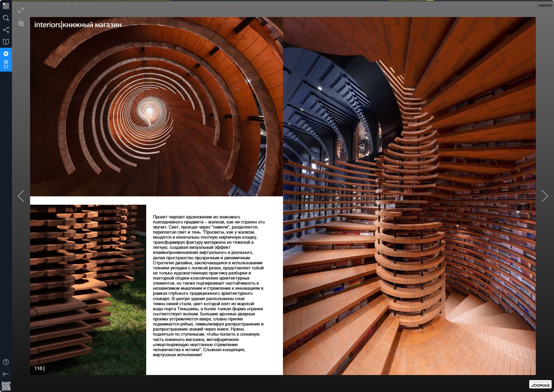The height and width of the screenshot is (392, 554).
Task: Click the 'interiors' title in the top-right corner
Action: [x=544, y=5]
